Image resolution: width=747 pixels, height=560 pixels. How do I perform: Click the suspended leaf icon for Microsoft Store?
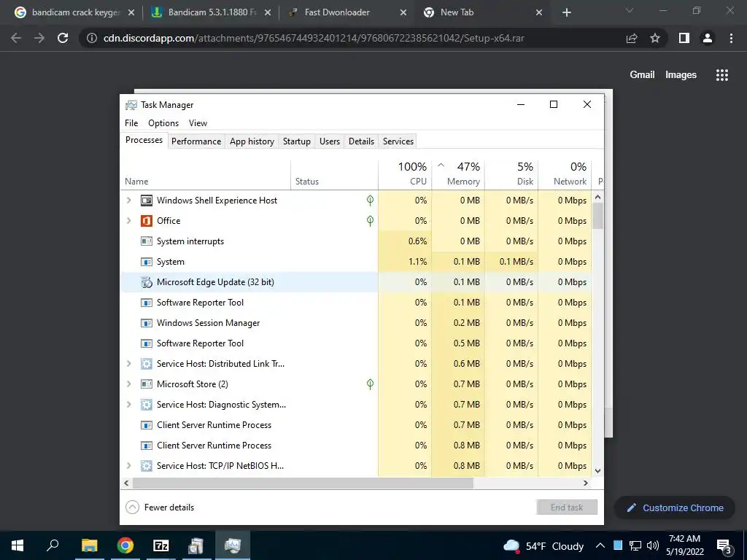point(370,384)
